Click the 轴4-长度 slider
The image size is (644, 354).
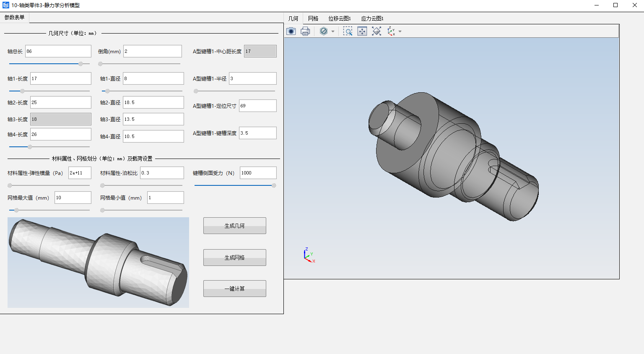[x=49, y=147]
